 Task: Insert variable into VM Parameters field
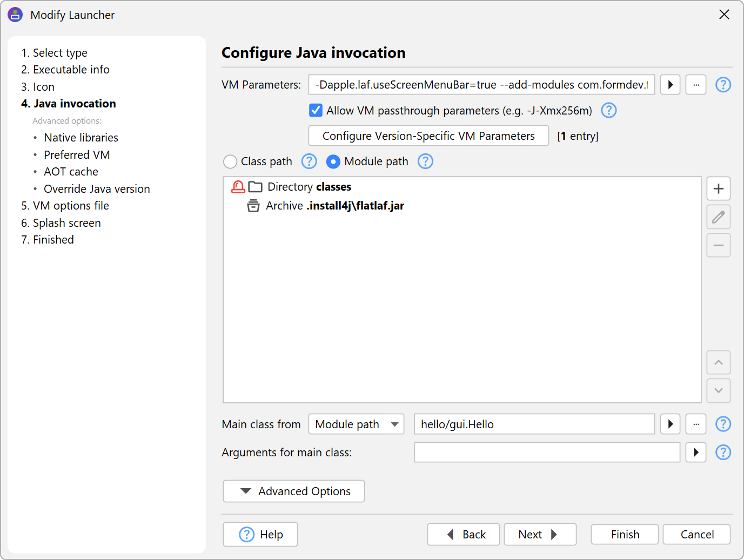pyautogui.click(x=670, y=85)
